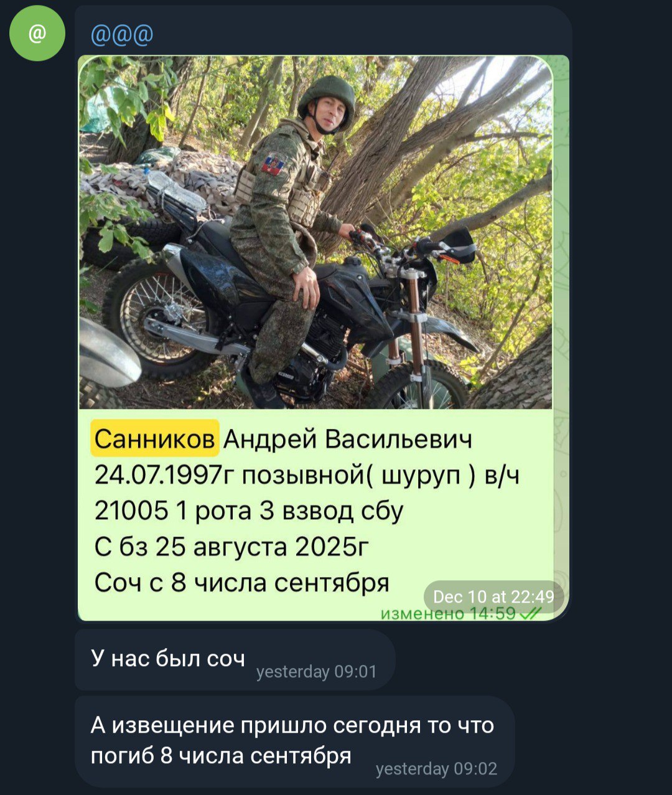Select the message starting "А извещение пришло"

(x=295, y=741)
